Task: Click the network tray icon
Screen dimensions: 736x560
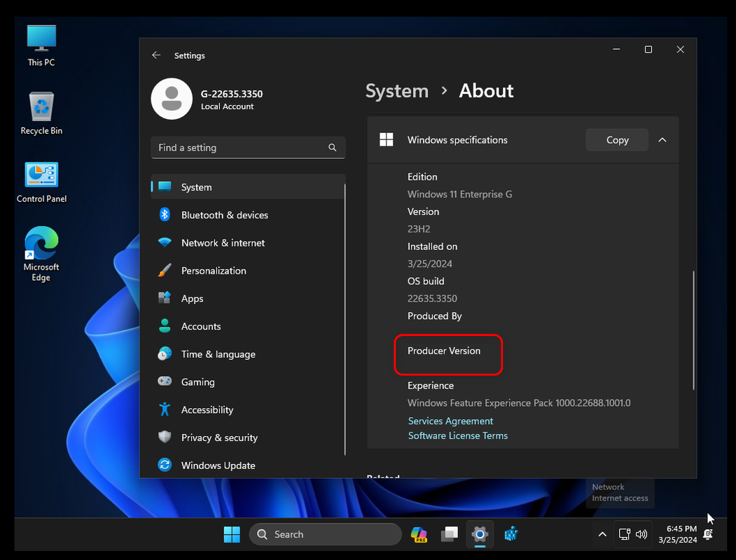Action: point(624,534)
